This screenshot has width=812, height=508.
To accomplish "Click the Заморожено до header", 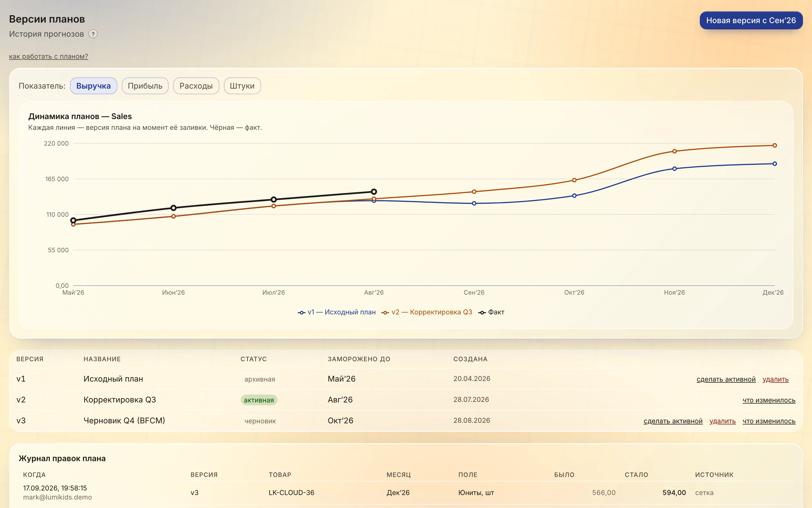I will click(x=359, y=359).
